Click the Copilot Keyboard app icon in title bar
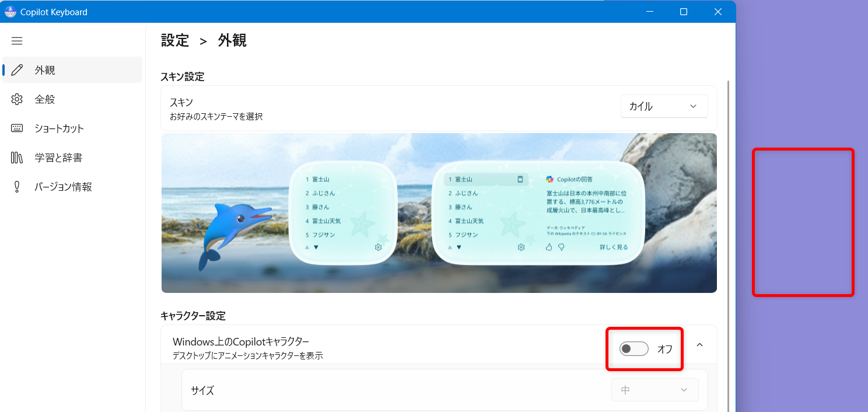Viewport: 868px width, 412px height. tap(10, 12)
